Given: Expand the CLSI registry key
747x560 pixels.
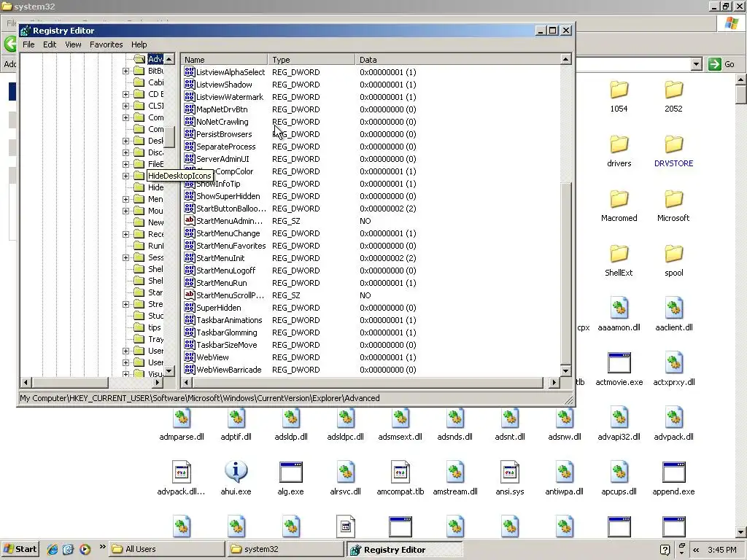Looking at the screenshot, I should click(x=125, y=106).
